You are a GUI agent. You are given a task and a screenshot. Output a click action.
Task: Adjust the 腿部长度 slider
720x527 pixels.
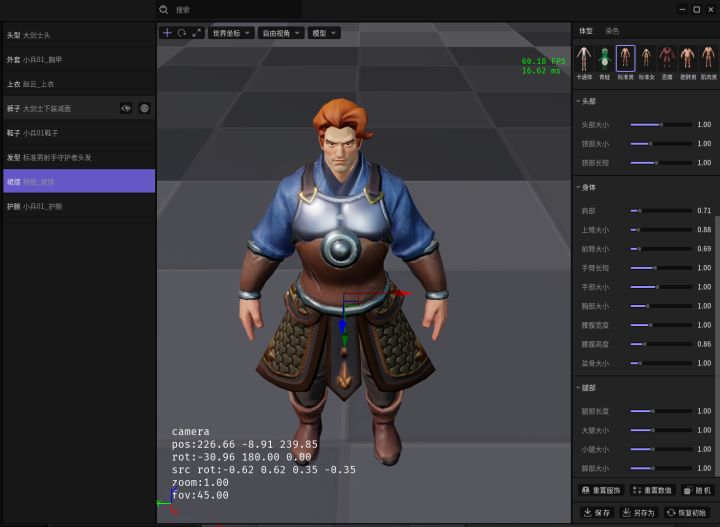coord(661,411)
